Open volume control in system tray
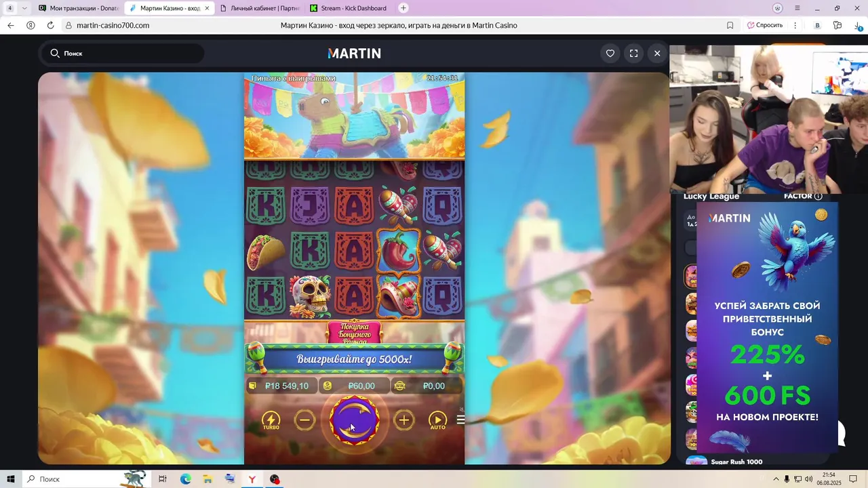This screenshot has height=488, width=868. pyautogui.click(x=808, y=479)
